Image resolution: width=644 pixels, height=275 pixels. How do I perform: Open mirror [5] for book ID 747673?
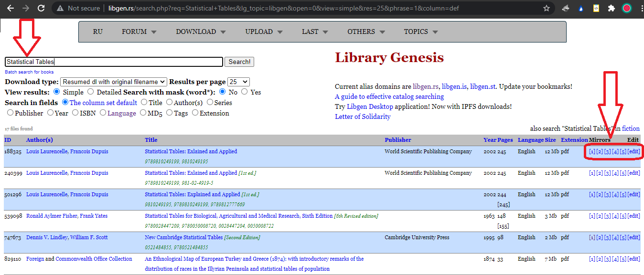pyautogui.click(x=623, y=237)
